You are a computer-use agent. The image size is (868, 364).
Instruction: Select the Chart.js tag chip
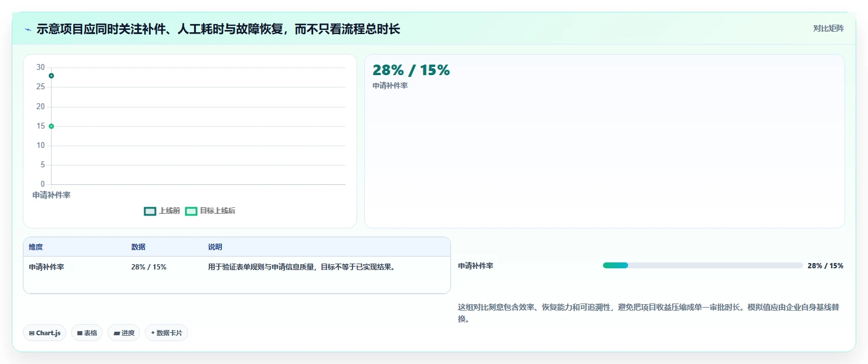[x=45, y=333]
